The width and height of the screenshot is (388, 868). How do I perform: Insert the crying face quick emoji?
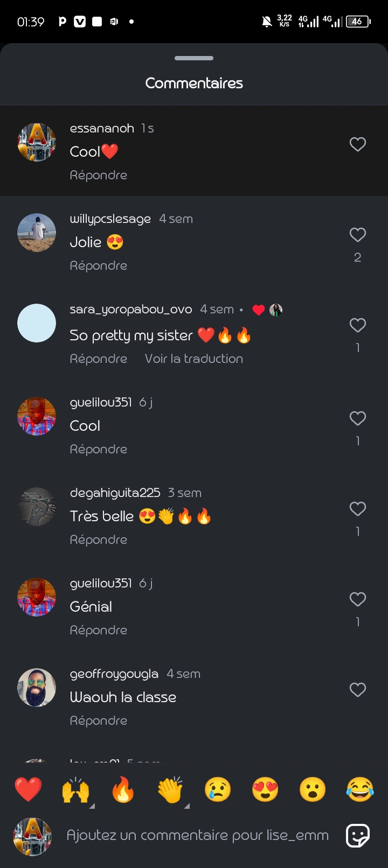coord(218,790)
